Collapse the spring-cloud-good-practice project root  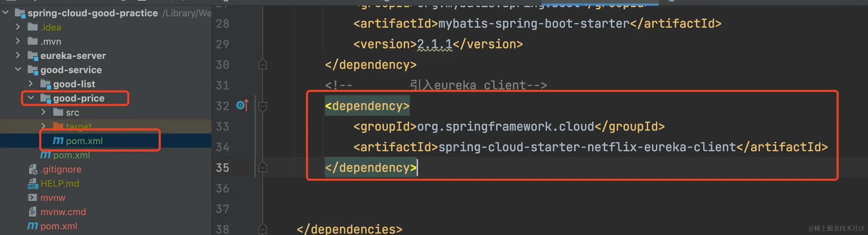pos(5,13)
